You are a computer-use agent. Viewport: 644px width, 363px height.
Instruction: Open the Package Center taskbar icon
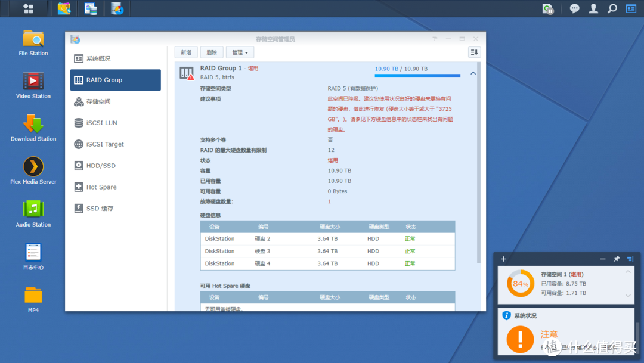(x=64, y=8)
